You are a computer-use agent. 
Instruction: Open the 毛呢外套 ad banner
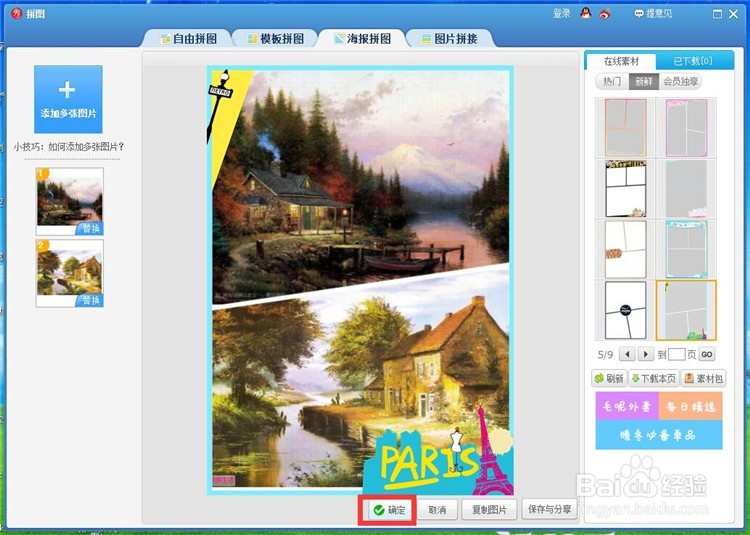tap(627, 407)
